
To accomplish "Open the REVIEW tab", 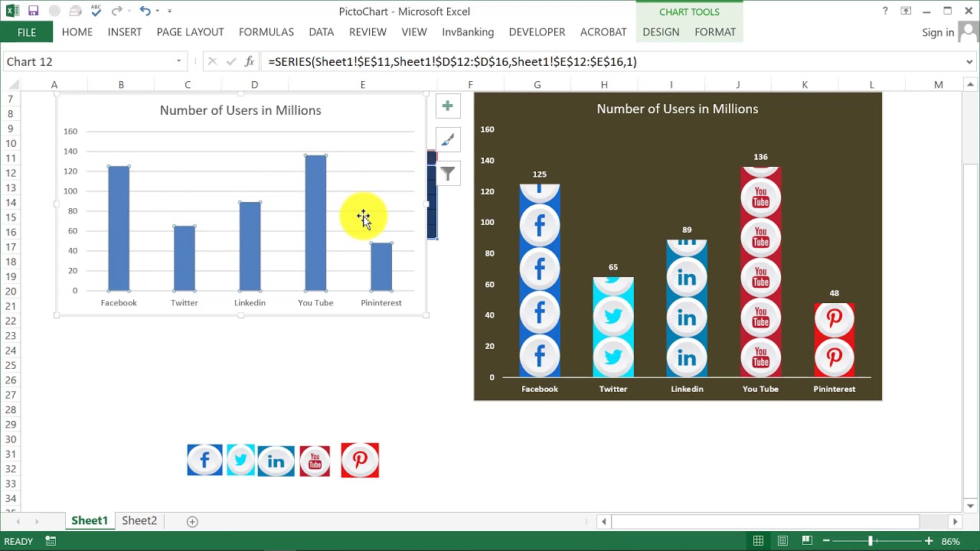I will 367,32.
